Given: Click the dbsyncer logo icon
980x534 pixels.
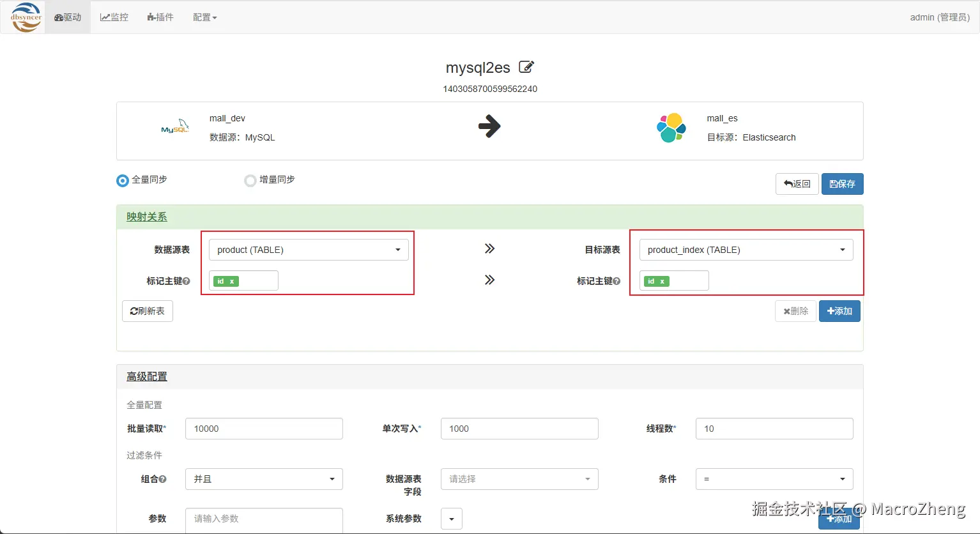Looking at the screenshot, I should pyautogui.click(x=26, y=17).
